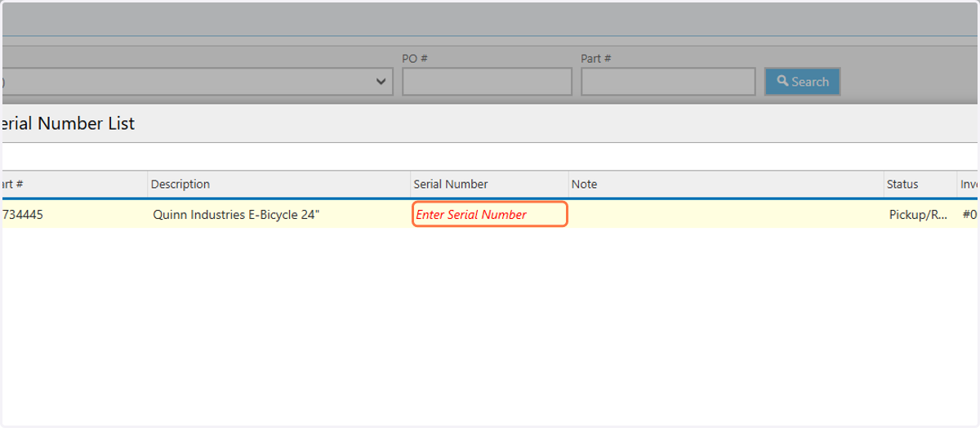
Task: Click the empty Note cell for E-Bicycle
Action: 726,215
